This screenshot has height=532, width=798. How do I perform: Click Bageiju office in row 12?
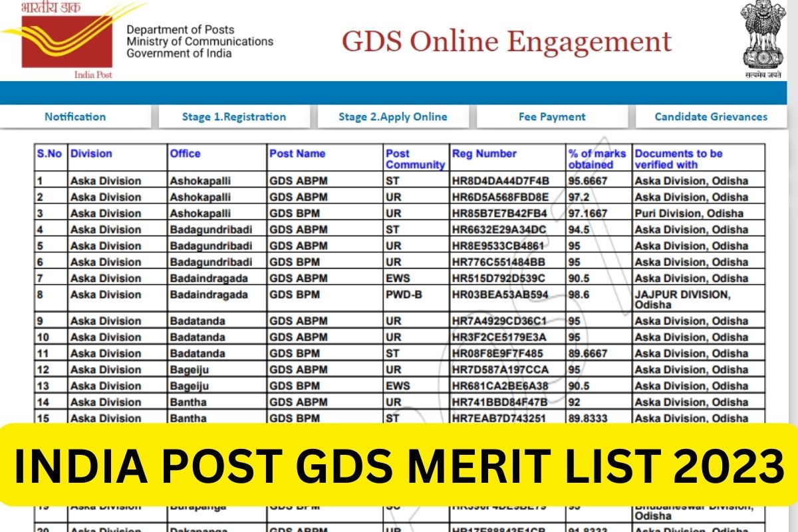click(x=190, y=370)
